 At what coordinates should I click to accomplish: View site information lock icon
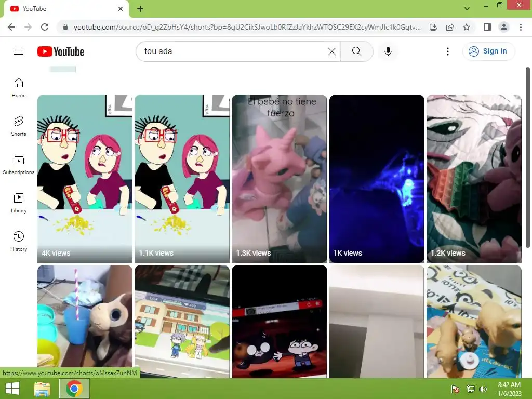[65, 27]
